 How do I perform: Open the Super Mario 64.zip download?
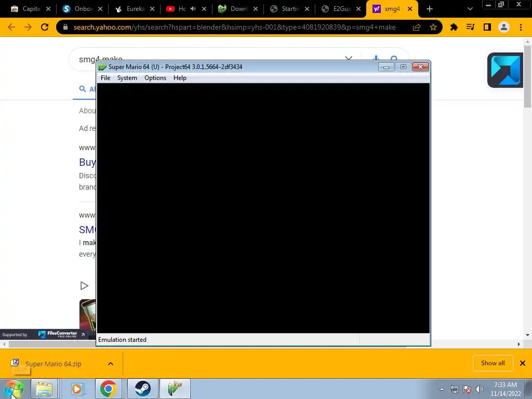(x=53, y=364)
